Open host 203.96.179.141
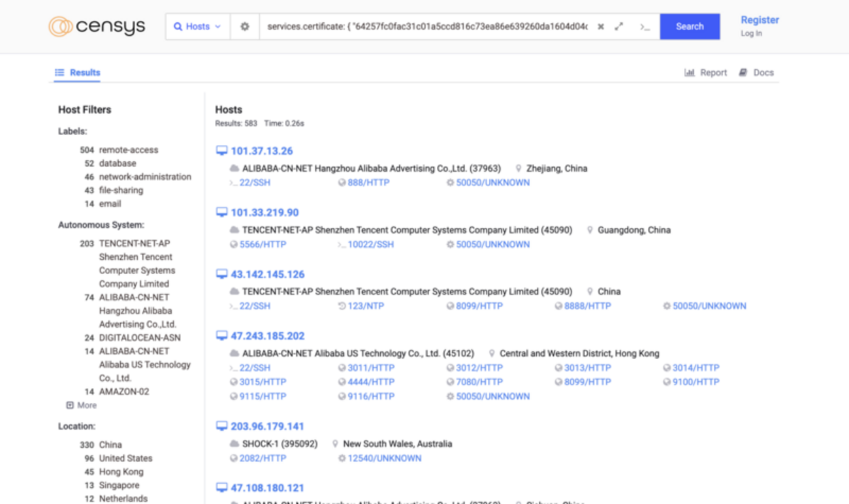 [x=268, y=426]
